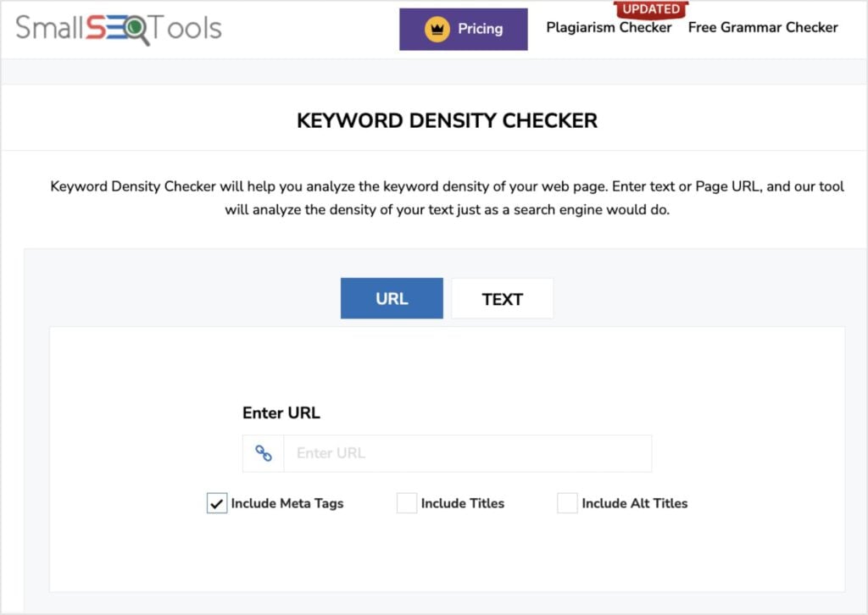Open the Plagiarism Checker page
Viewport: 868px width, 615px height.
click(609, 27)
